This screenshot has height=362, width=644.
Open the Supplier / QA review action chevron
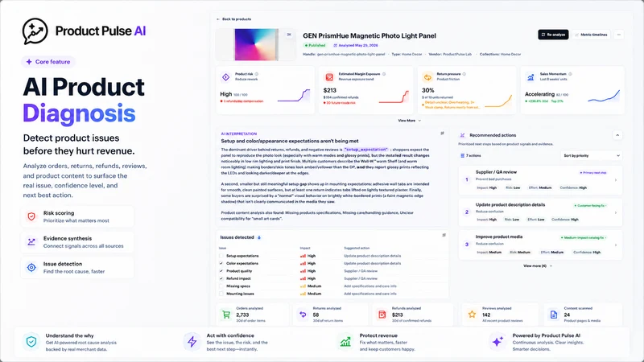pos(615,179)
